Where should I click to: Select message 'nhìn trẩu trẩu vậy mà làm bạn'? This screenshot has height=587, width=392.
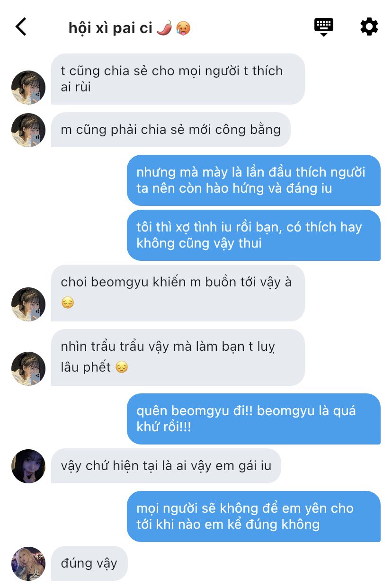[178, 357]
